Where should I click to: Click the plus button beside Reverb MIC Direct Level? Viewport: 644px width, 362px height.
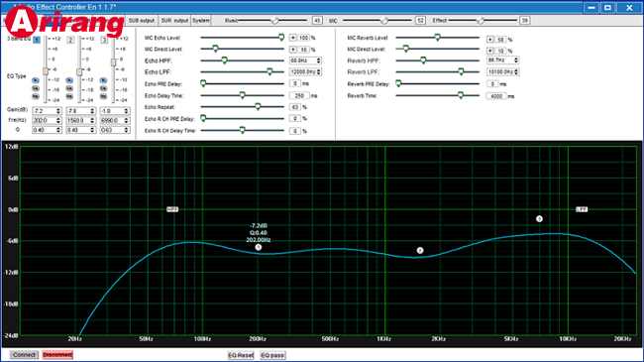click(490, 51)
